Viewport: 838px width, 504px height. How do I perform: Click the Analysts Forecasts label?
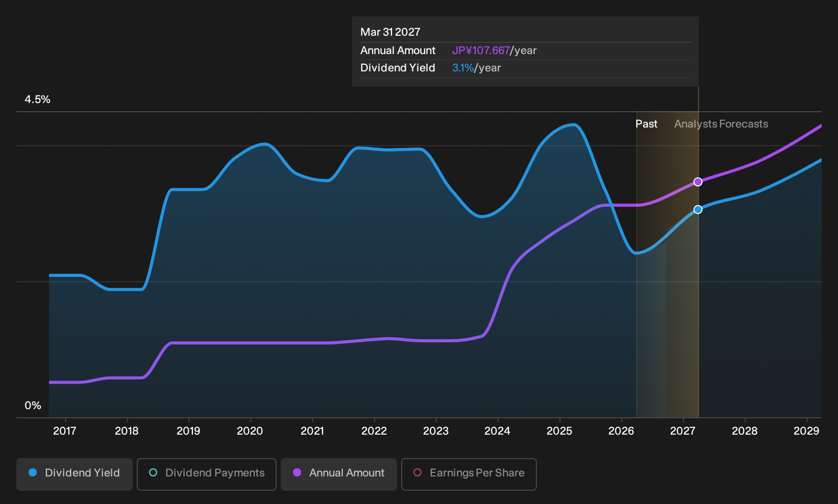pos(721,124)
